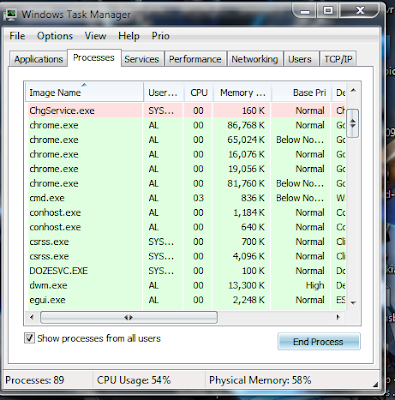Image resolution: width=395 pixels, height=400 pixels.
Task: Select chrome.exe using 16,076 K memory
Action: (x=186, y=154)
